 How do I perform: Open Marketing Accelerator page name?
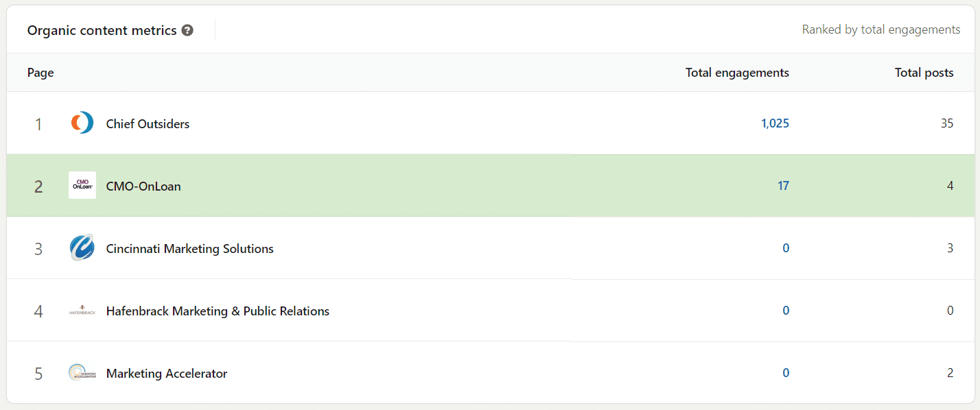point(167,374)
